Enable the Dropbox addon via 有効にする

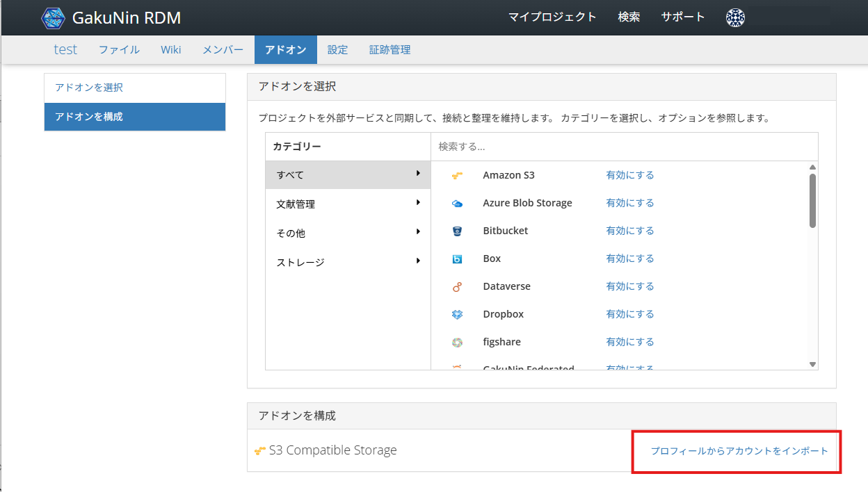point(630,314)
